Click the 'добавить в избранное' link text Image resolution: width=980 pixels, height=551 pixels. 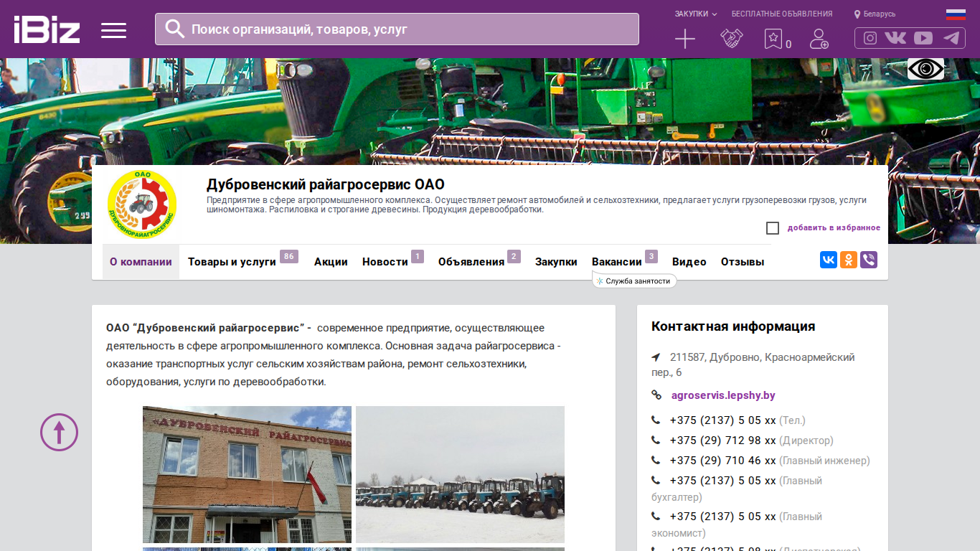point(834,228)
